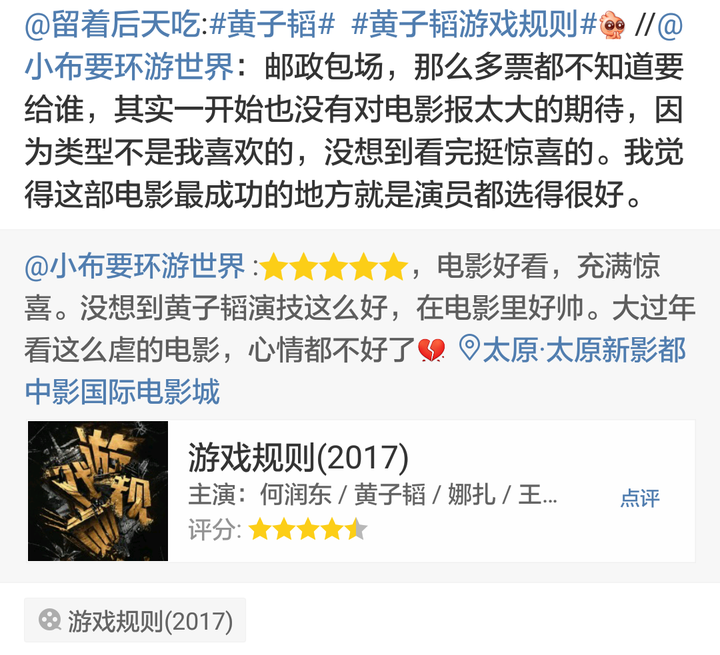Click the location pin icon before 太原
The image size is (720, 655).
tap(470, 348)
